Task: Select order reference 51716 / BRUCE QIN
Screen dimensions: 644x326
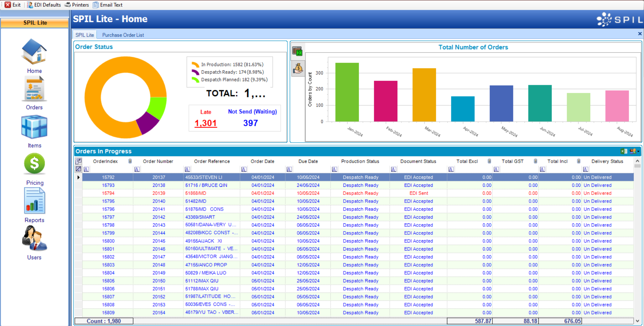Action: pyautogui.click(x=206, y=185)
